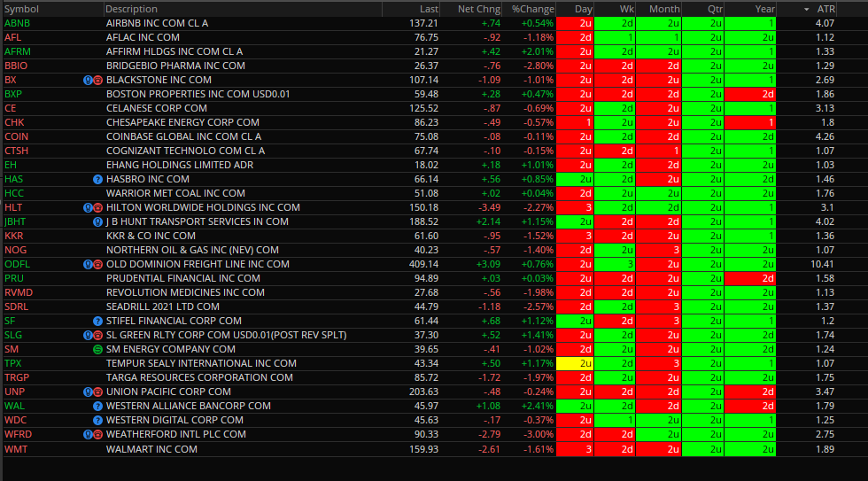Select the KKR symbol

point(14,236)
